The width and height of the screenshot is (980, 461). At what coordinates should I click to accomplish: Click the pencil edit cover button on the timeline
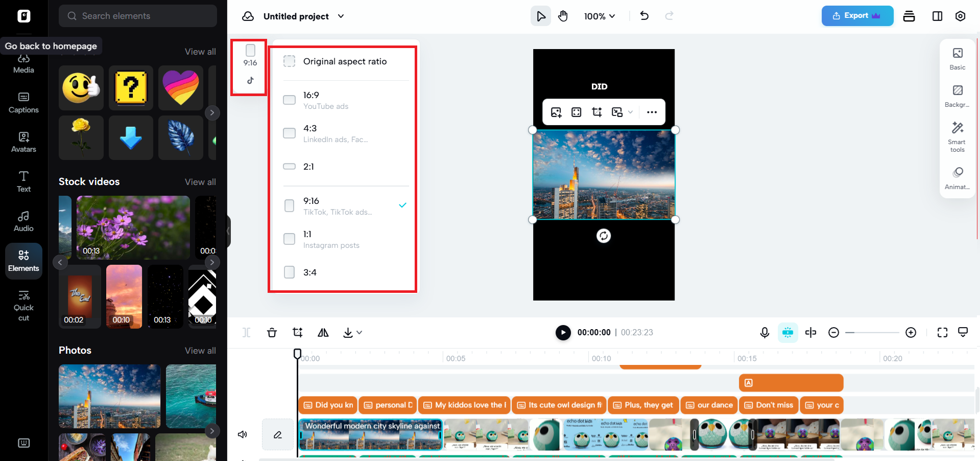click(278, 434)
